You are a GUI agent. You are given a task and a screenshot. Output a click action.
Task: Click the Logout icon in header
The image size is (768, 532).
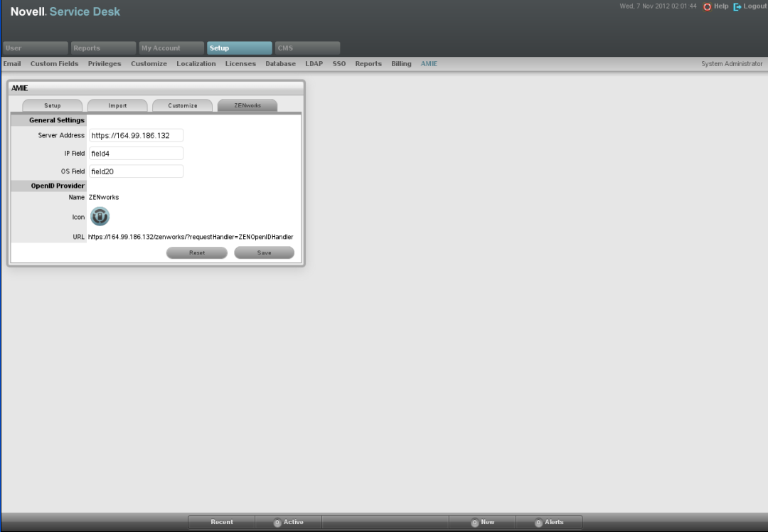coord(737,6)
